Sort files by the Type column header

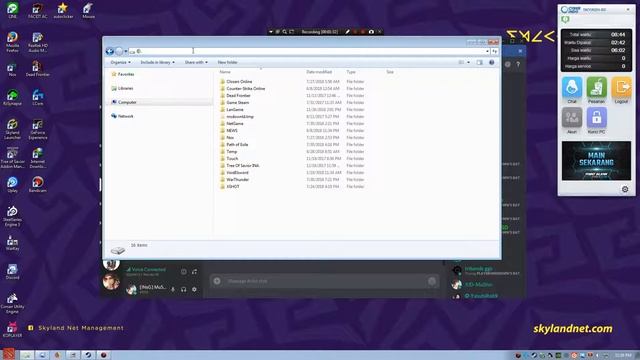351,72
